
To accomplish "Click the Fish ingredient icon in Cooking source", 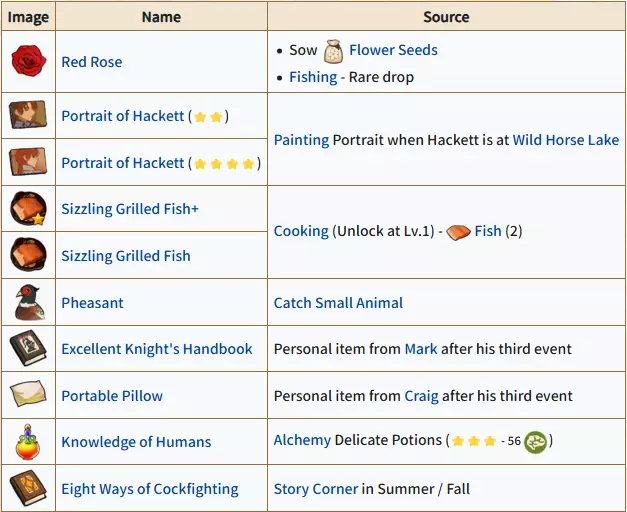I will 458,231.
